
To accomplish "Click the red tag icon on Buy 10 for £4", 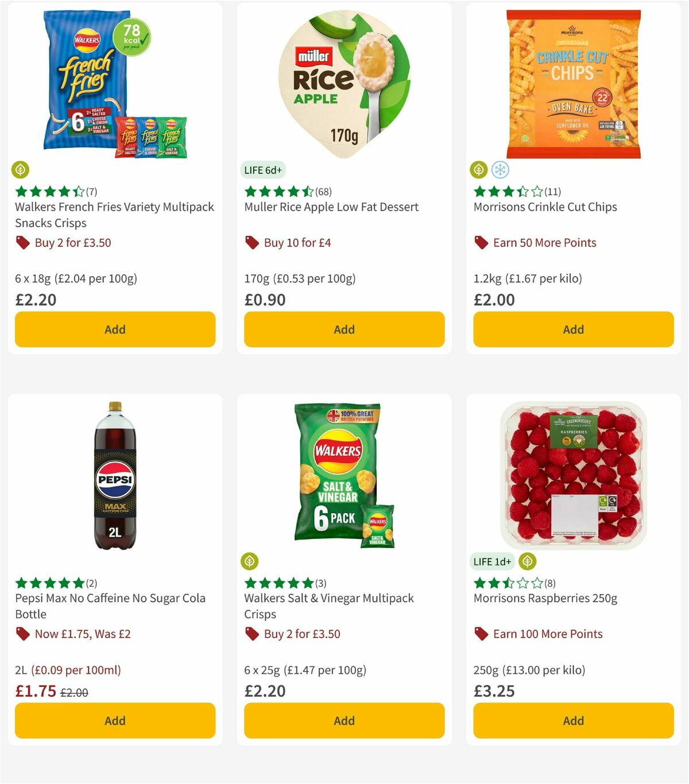I will pos(251,243).
